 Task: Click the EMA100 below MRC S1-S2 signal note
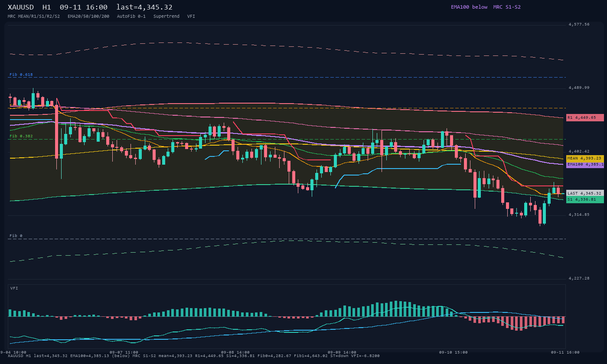click(486, 7)
